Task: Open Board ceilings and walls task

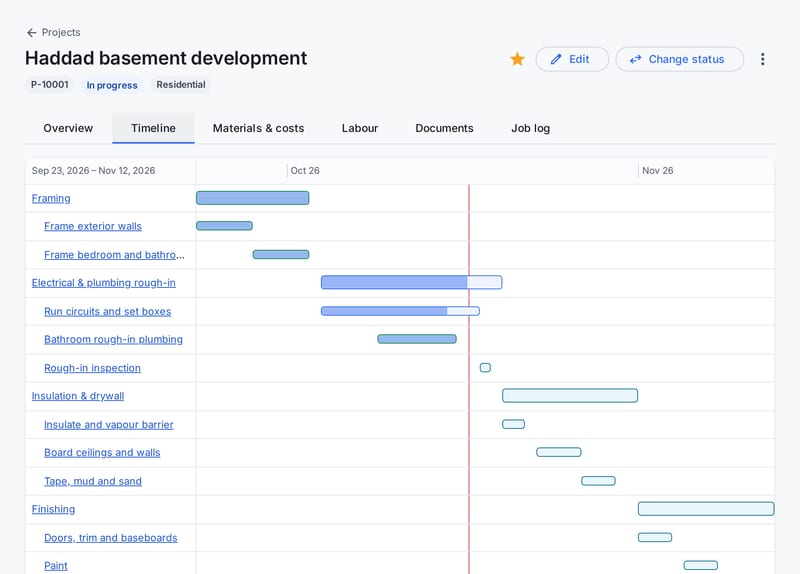Action: click(102, 453)
